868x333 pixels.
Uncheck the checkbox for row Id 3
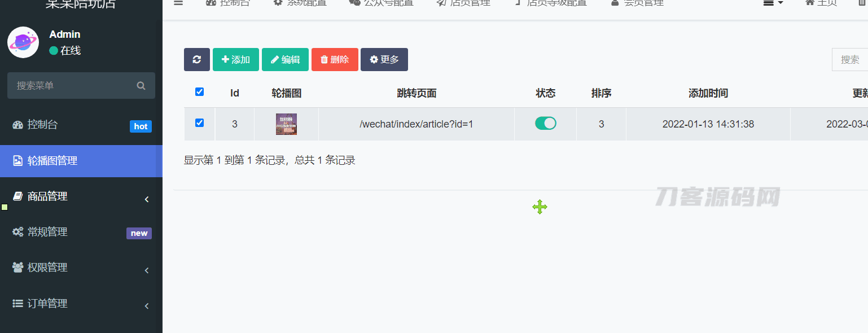199,123
